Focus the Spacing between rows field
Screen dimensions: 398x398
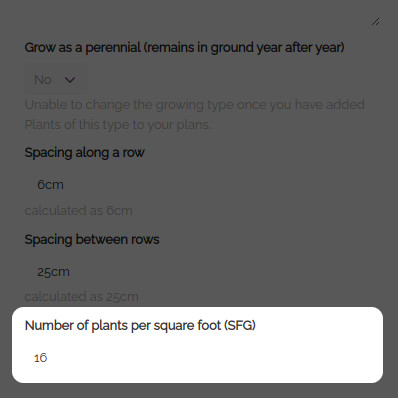tap(197, 272)
